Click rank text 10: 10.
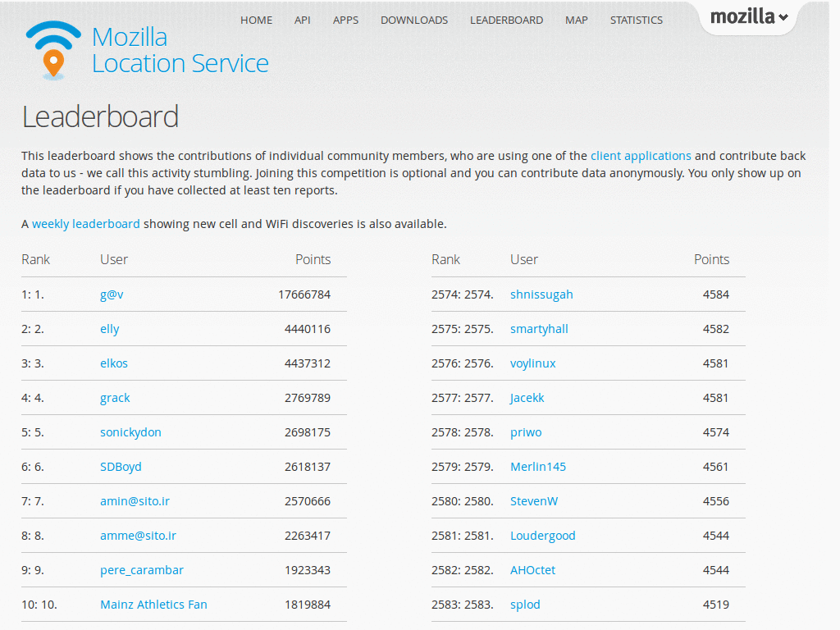840x630 pixels. pyautogui.click(x=39, y=605)
